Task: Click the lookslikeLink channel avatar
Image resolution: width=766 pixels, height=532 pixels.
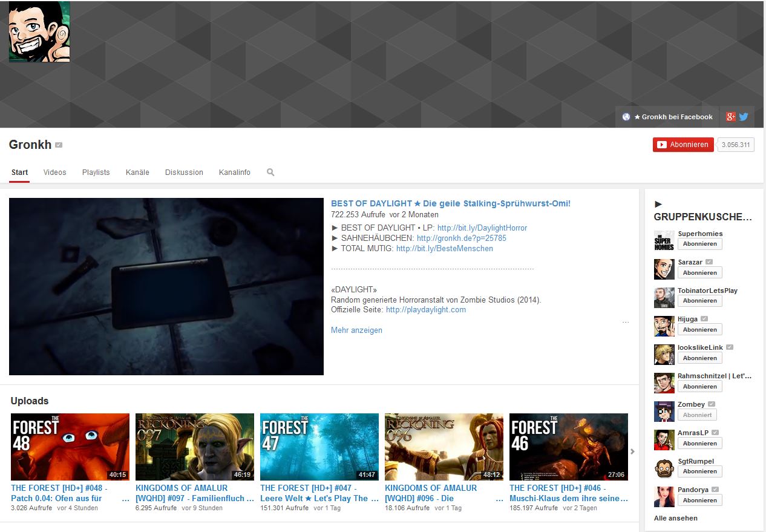Action: (x=664, y=354)
